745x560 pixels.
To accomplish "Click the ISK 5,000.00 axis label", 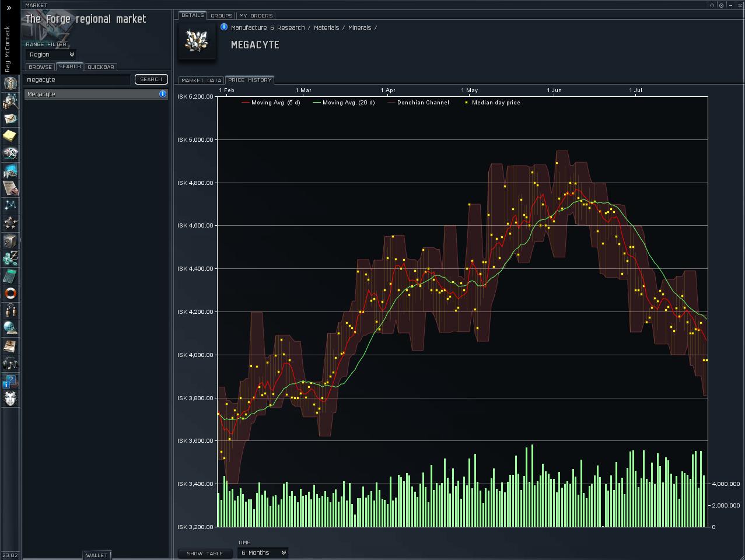I will point(195,140).
